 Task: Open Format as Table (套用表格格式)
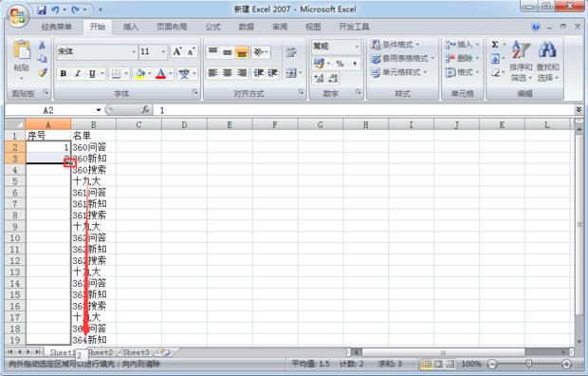coord(402,59)
